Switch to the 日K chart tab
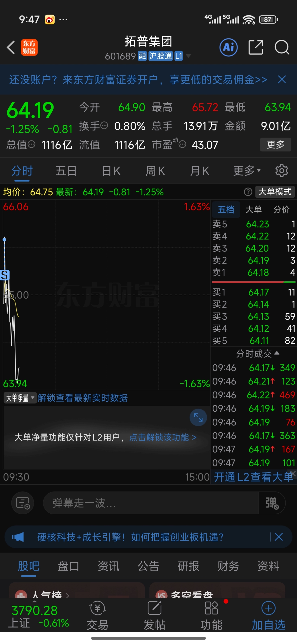The height and width of the screenshot is (644, 297). pyautogui.click(x=111, y=171)
